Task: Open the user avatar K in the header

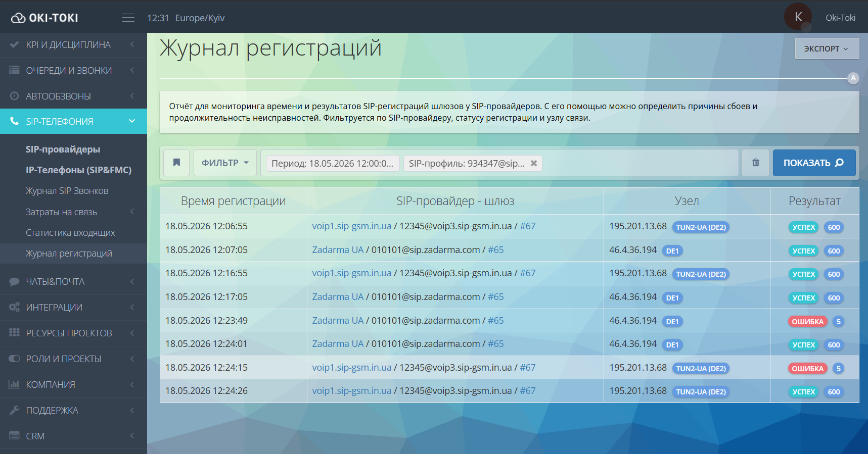Action: pyautogui.click(x=798, y=17)
